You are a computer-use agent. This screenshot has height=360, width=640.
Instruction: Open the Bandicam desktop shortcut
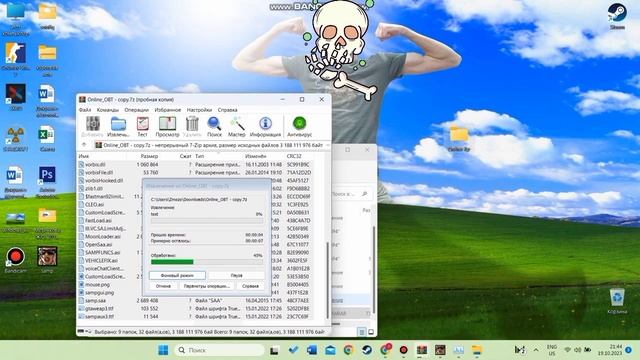click(16, 260)
